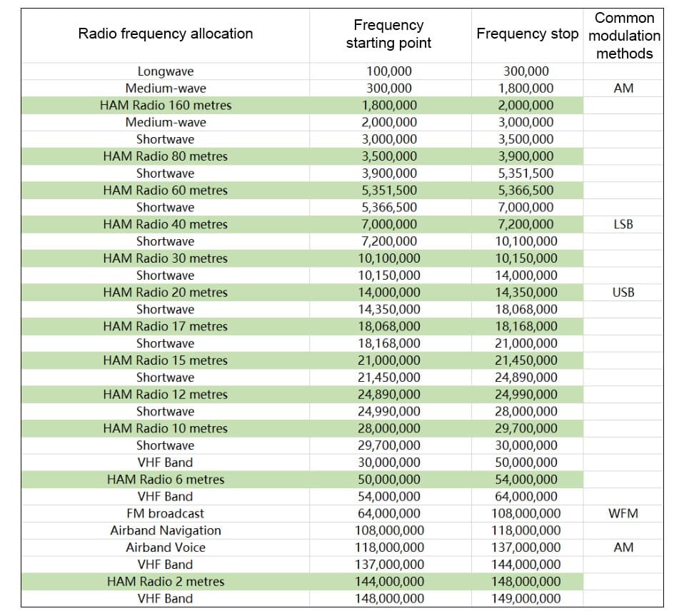Click the Airband Voice cell
The height and width of the screenshot is (616, 684).
[x=166, y=547]
